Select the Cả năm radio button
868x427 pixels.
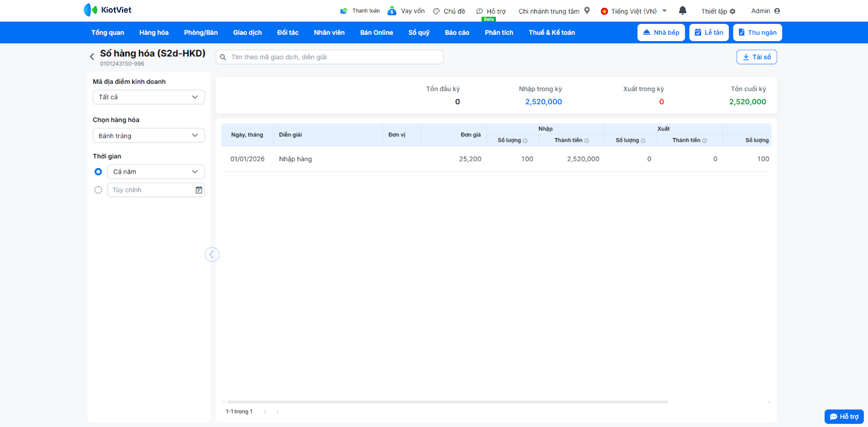click(x=98, y=172)
